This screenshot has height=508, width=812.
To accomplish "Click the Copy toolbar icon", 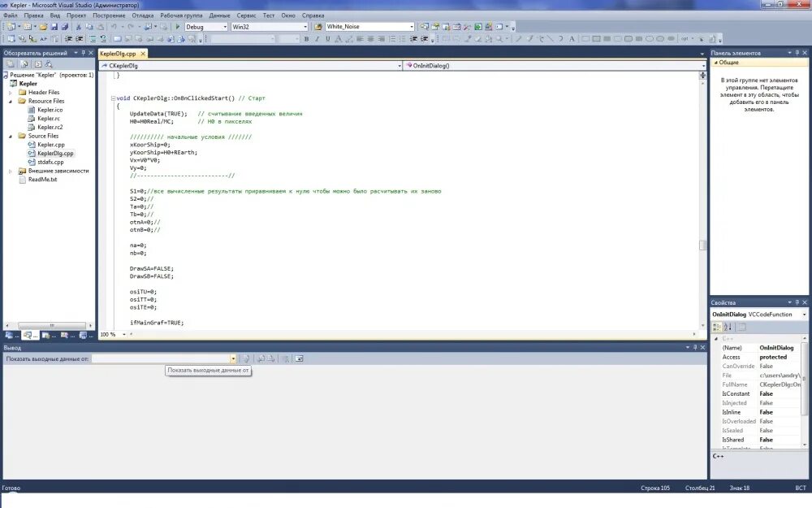I will click(89, 27).
